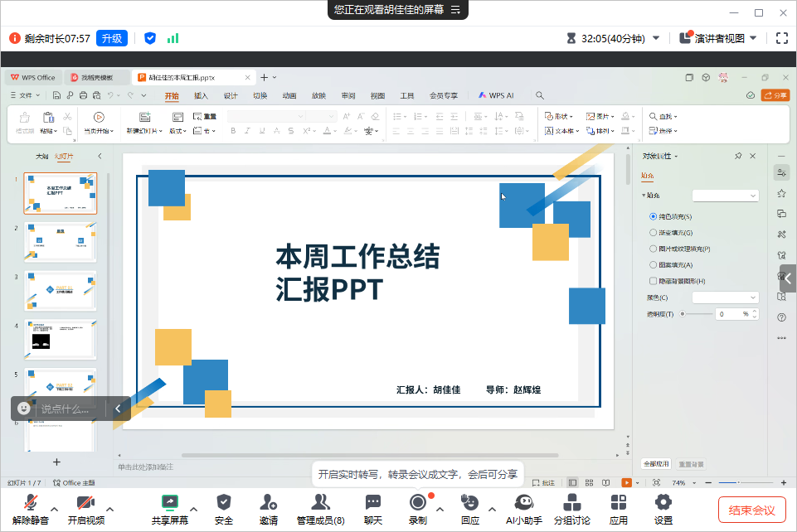797x532 pixels.
Task: Click the zoom slider in status bar
Action: (x=746, y=483)
